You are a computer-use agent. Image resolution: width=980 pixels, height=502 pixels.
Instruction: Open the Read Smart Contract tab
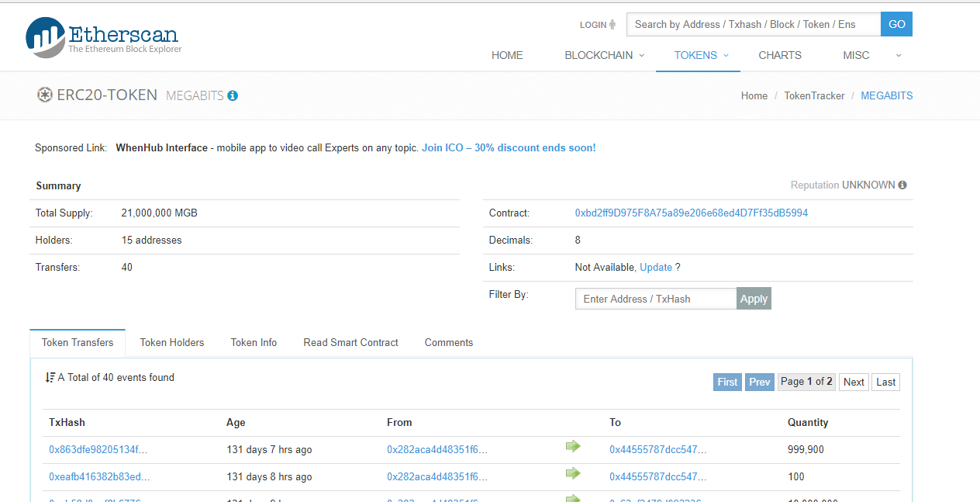350,342
